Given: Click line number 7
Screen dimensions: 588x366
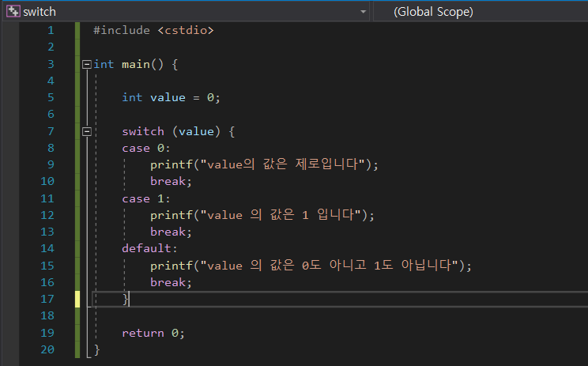Looking at the screenshot, I should 51,132.
